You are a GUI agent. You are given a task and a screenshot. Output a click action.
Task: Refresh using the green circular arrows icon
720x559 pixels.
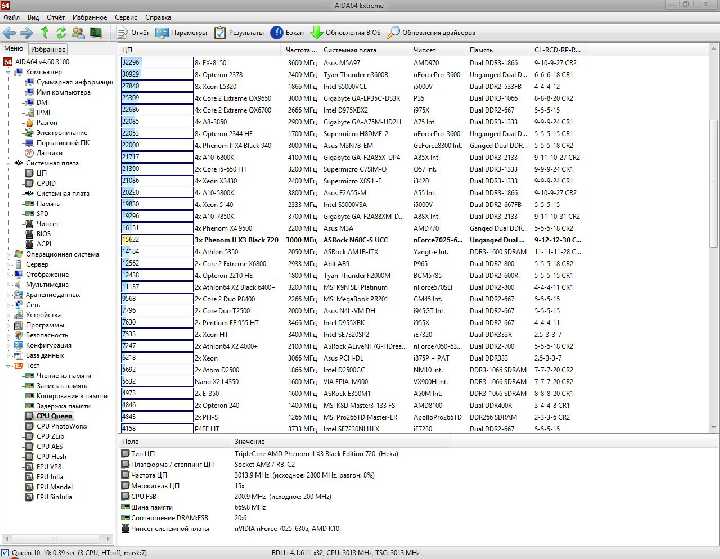click(61, 33)
